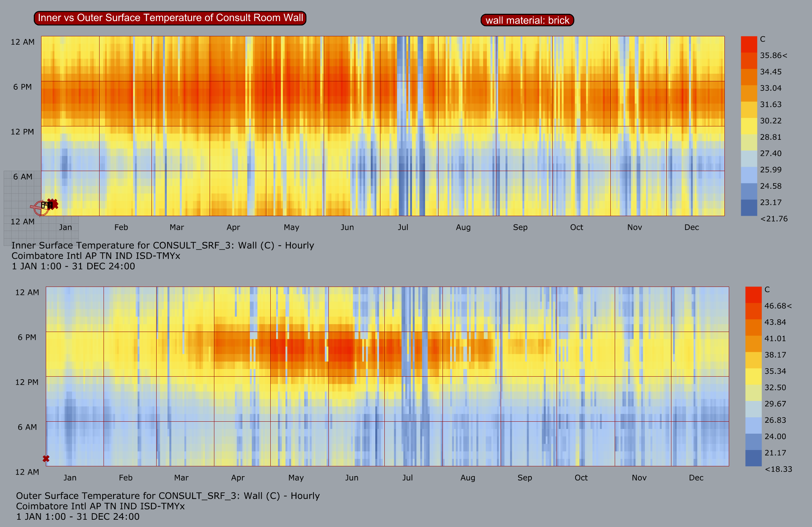Click the red X marker on outer chart
This screenshot has width=812, height=527.
[x=46, y=459]
